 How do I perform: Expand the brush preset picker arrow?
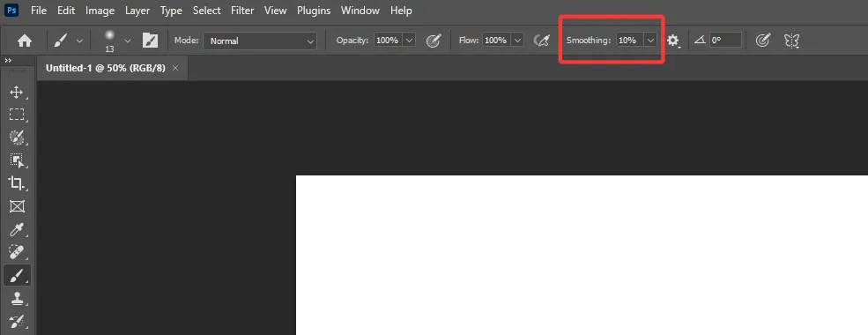point(128,41)
